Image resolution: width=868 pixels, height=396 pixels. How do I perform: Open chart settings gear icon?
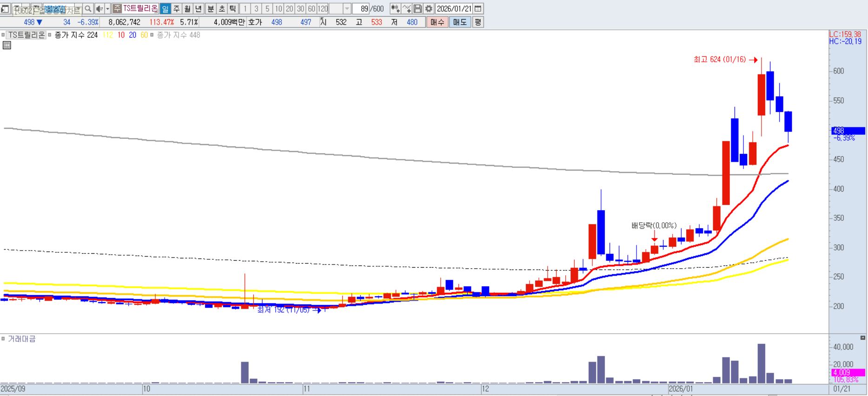(x=429, y=9)
